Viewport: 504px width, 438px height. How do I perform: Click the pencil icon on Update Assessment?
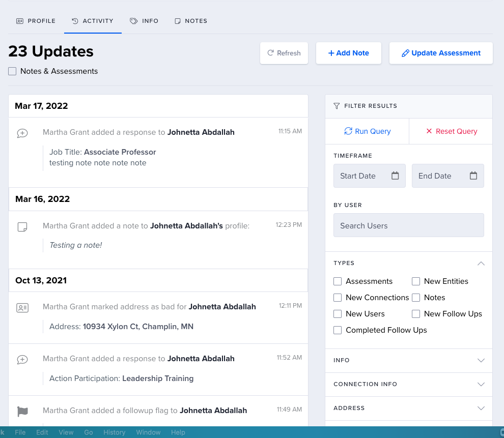click(405, 53)
